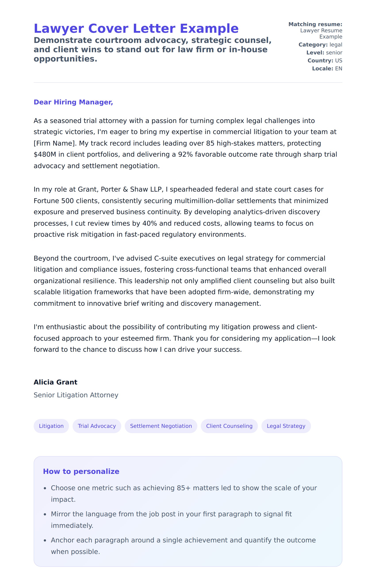Click the Legal Strategy tag
The width and height of the screenshot is (376, 588).
click(x=286, y=426)
